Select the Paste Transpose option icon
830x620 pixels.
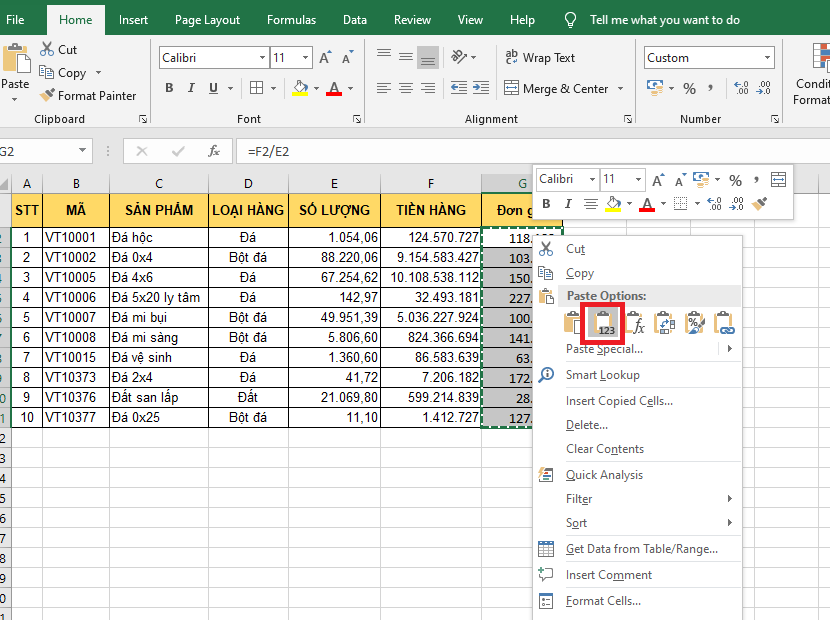[665, 323]
